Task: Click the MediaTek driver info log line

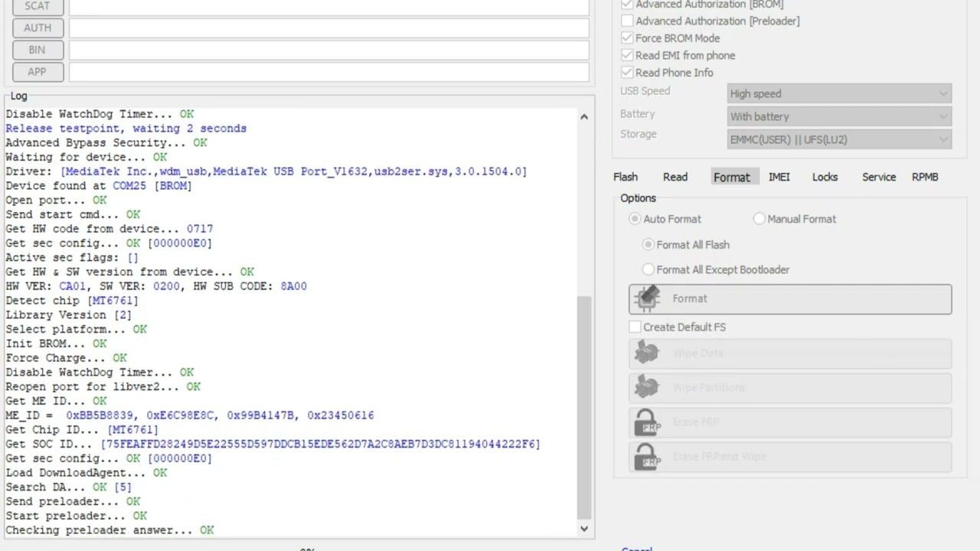Action: point(266,171)
